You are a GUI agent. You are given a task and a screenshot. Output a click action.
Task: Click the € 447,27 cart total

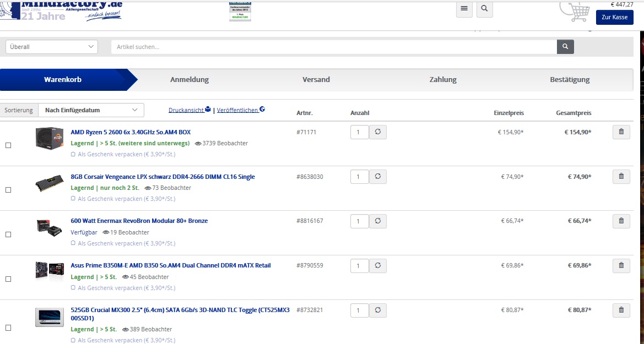tap(622, 4)
